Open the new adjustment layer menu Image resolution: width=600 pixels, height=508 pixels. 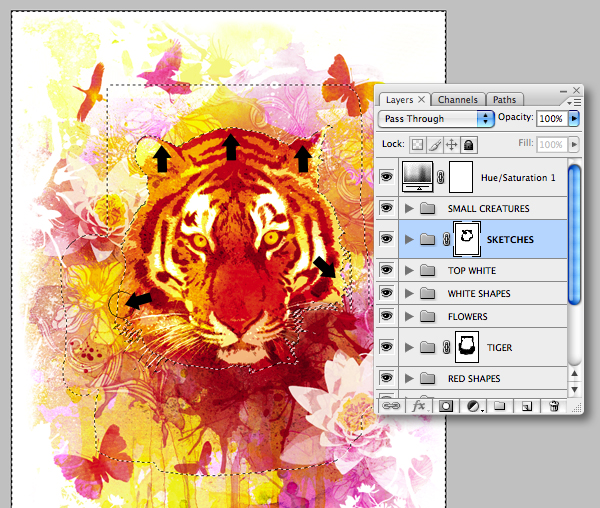(x=474, y=406)
